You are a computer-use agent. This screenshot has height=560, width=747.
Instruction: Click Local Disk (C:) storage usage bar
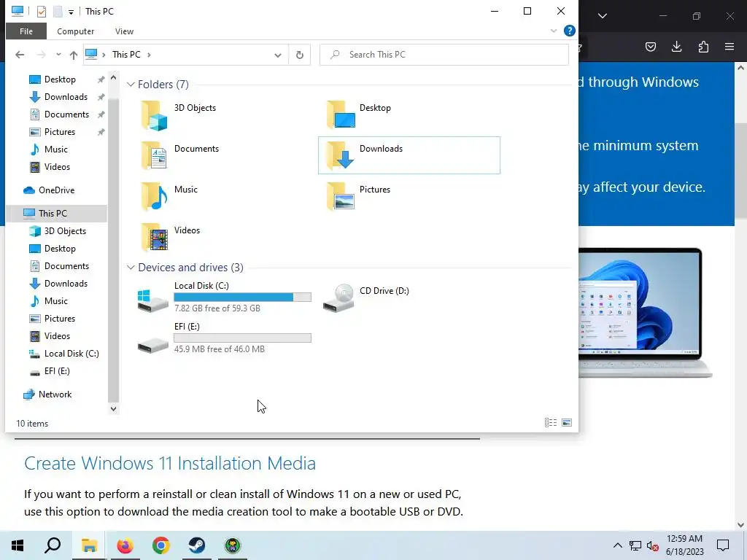click(x=242, y=297)
